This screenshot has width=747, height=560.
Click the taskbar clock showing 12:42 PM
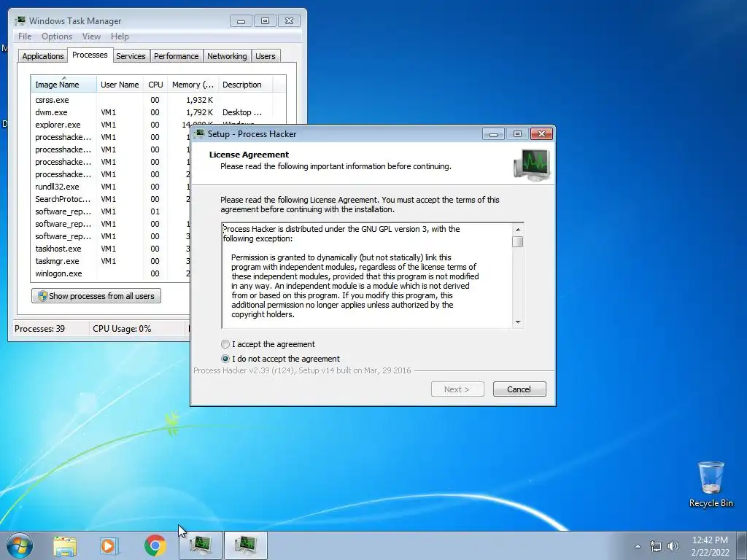point(710,546)
